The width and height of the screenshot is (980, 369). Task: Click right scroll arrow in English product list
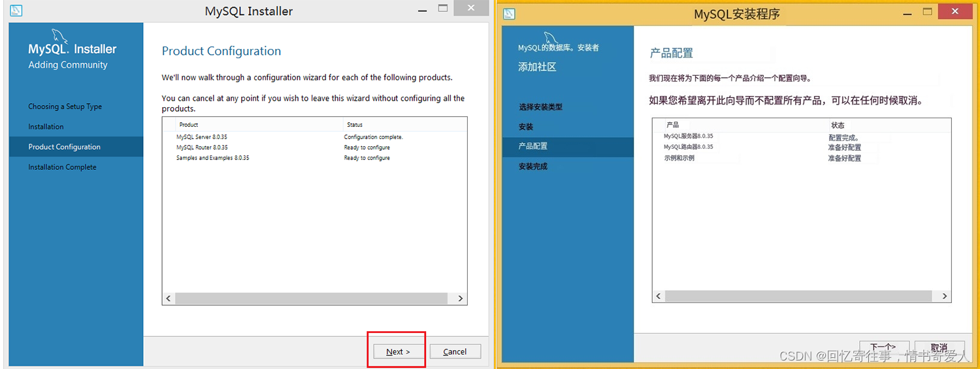[461, 298]
